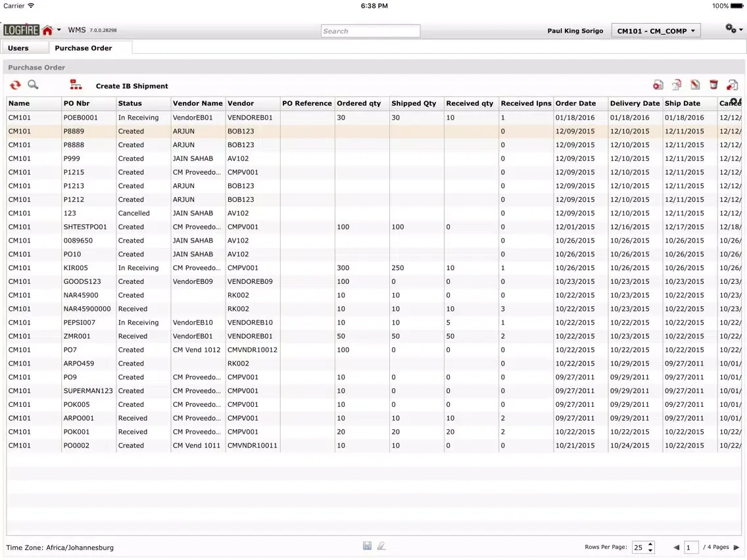Screen dimensions: 747x560
Task: Click the Create IB Shipment button
Action: 132,86
